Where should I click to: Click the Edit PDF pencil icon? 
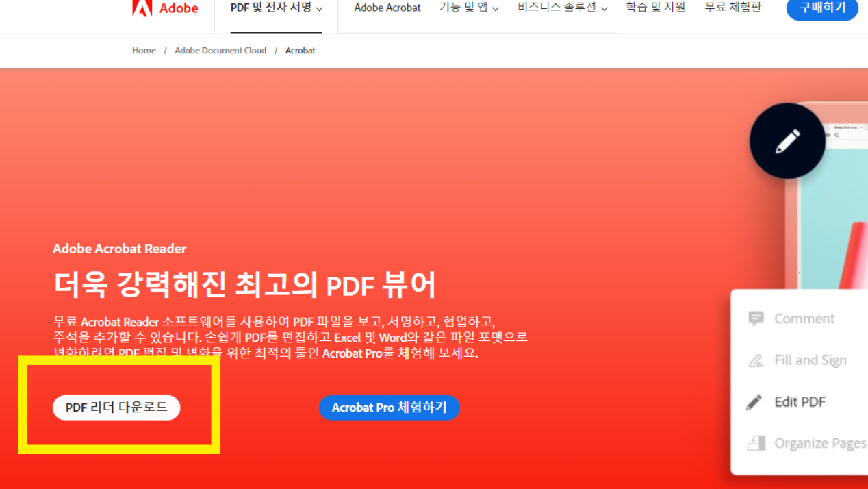point(756,401)
